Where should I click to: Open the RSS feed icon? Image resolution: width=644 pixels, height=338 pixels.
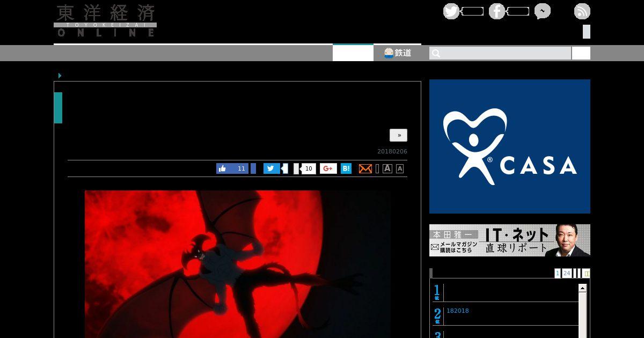pyautogui.click(x=582, y=11)
